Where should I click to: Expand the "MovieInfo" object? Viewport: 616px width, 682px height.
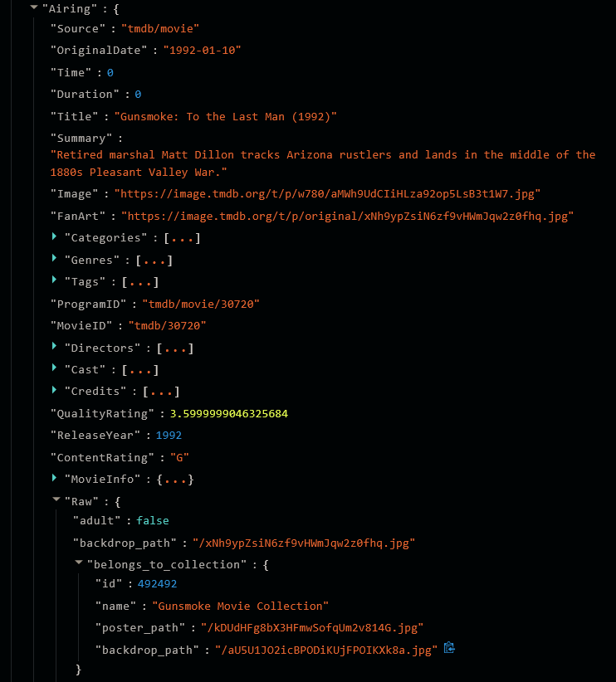click(x=56, y=479)
